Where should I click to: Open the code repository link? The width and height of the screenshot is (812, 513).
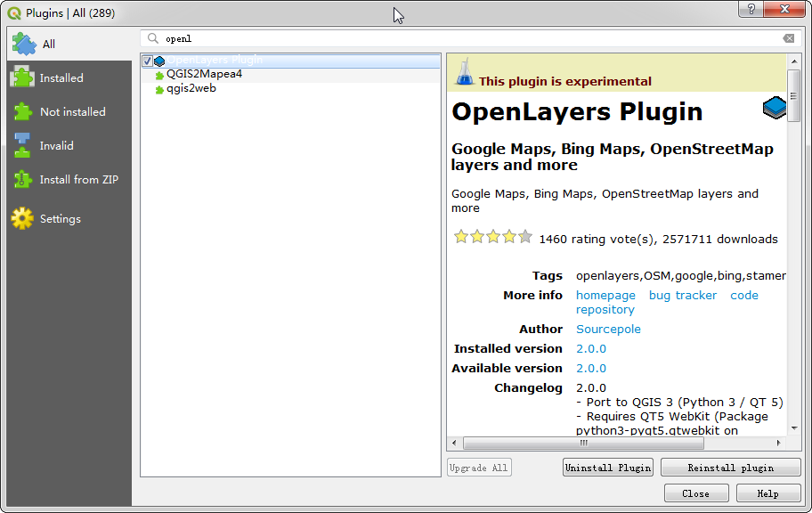744,296
